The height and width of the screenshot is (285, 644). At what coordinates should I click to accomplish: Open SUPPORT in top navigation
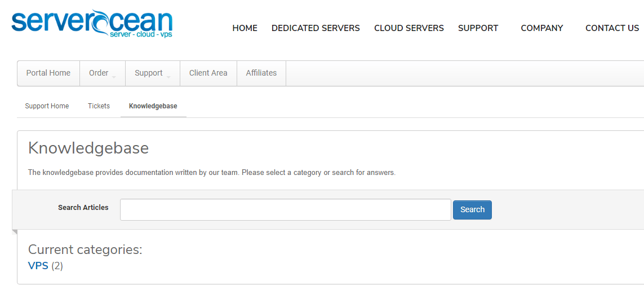pos(478,28)
